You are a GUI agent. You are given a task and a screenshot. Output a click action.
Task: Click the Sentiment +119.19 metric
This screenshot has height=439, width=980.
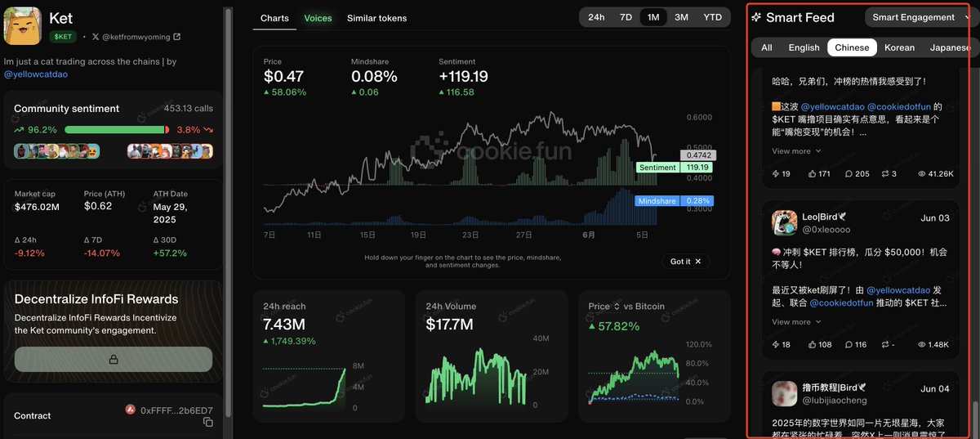click(463, 77)
